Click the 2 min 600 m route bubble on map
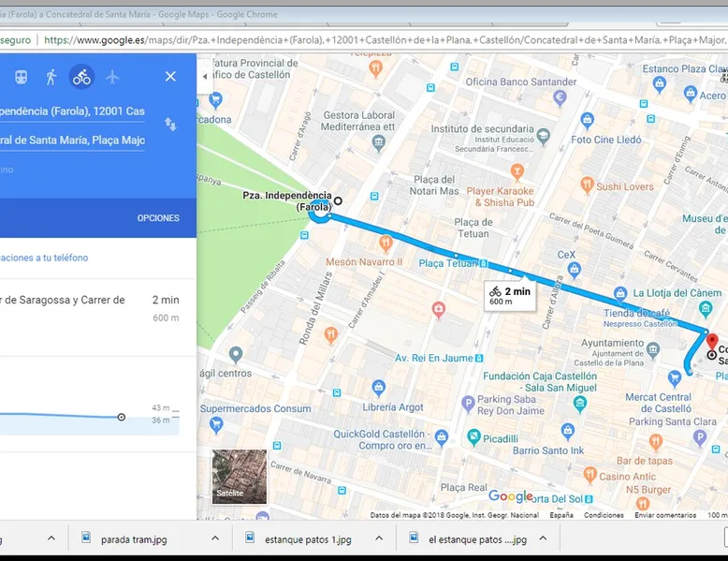Image resolution: width=728 pixels, height=561 pixels. coord(510,296)
